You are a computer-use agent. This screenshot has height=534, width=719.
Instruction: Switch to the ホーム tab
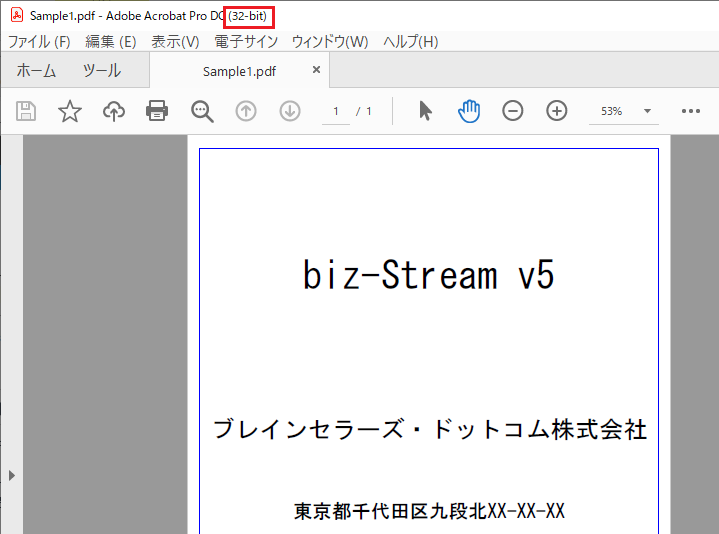[x=36, y=71]
